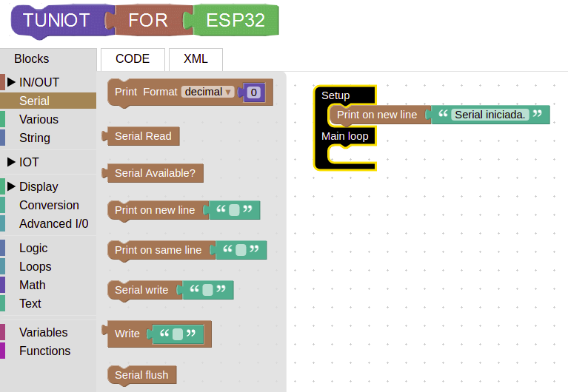Expand the IN/OUT category arrow
Screen dimensions: 568x392
pyautogui.click(x=11, y=82)
